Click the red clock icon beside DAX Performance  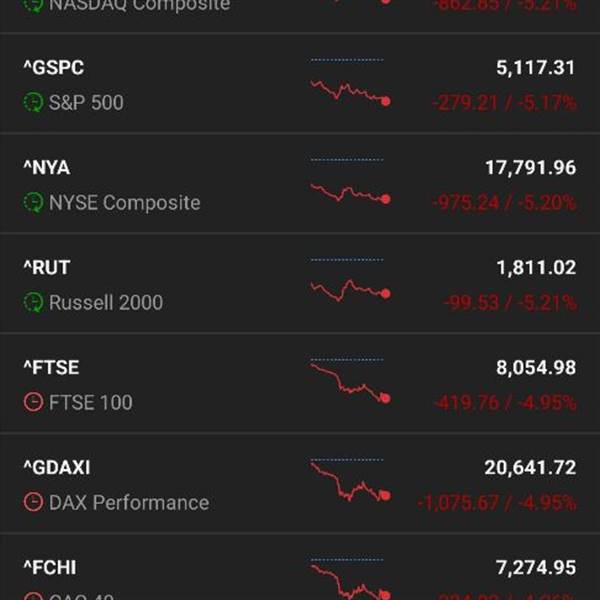[x=33, y=502]
